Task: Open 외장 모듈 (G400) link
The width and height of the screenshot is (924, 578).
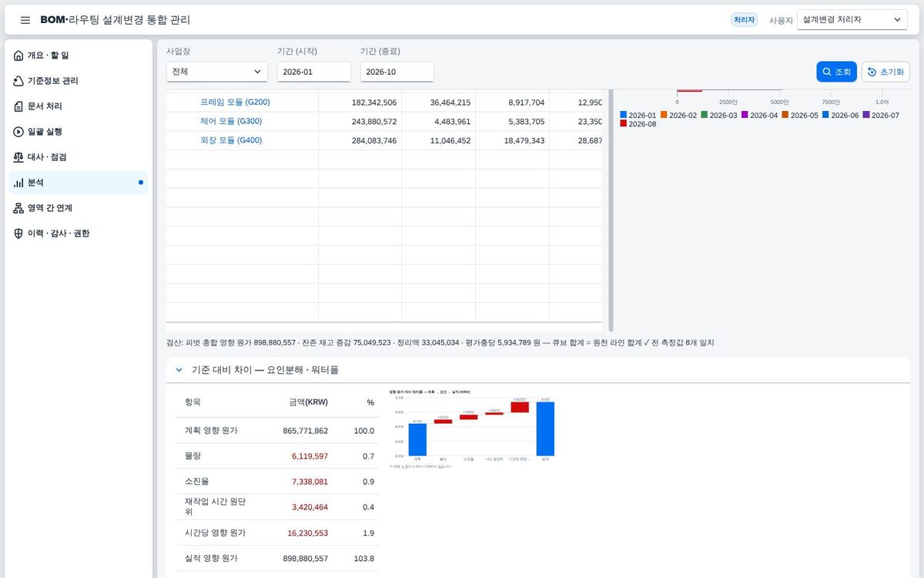Action: click(x=231, y=140)
